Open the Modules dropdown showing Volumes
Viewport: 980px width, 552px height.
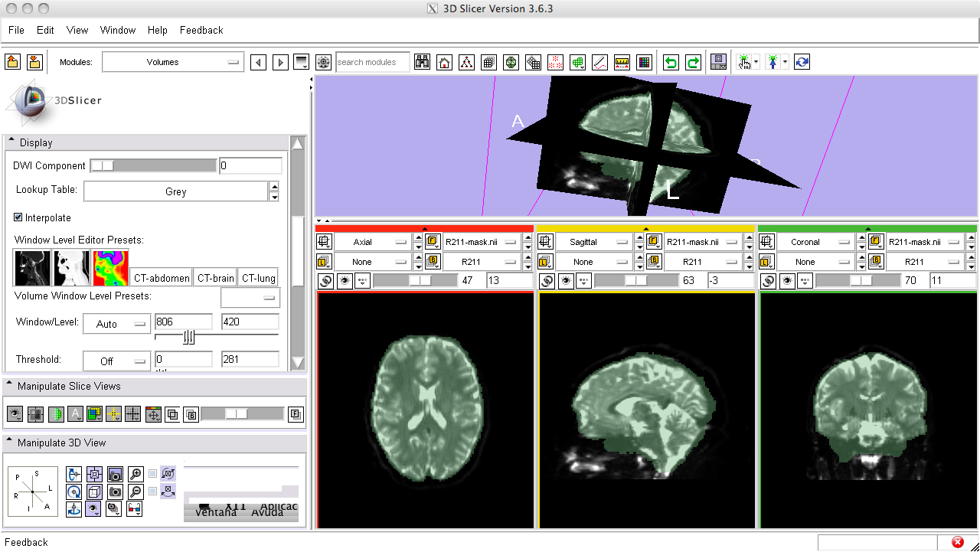[x=173, y=63]
